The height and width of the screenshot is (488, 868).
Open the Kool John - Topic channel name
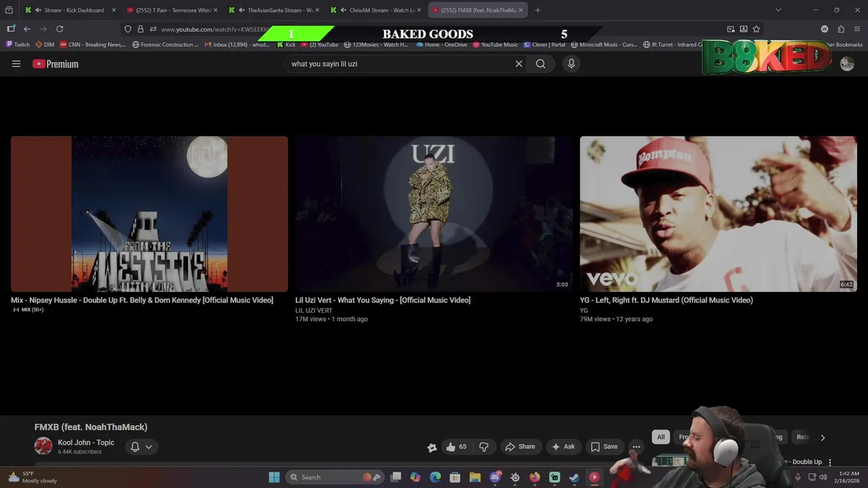86,443
